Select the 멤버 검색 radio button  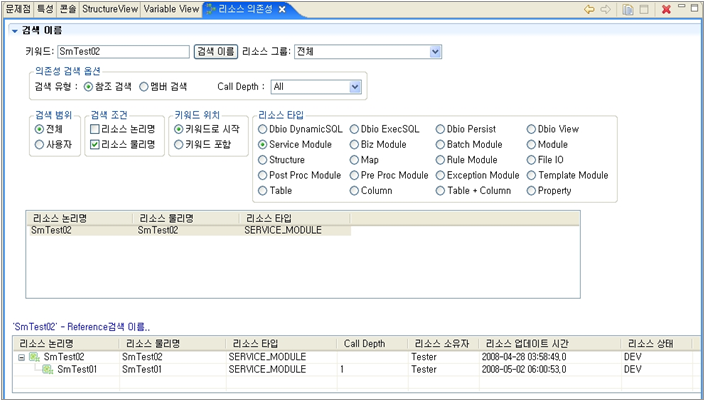coord(145,87)
